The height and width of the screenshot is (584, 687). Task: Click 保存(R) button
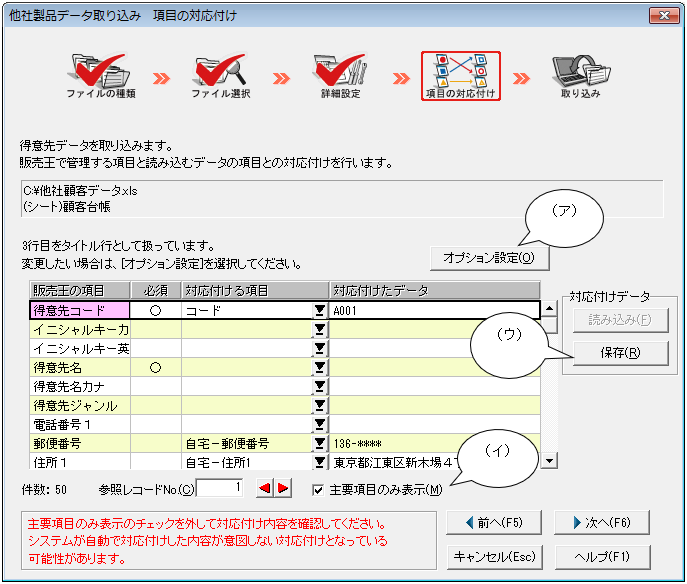click(x=620, y=353)
